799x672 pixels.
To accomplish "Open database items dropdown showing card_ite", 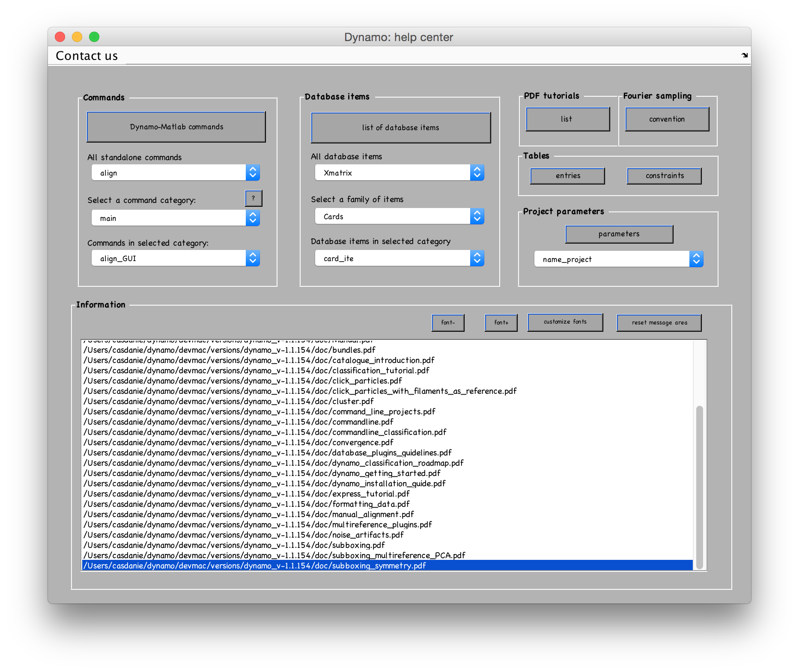I will tap(399, 259).
